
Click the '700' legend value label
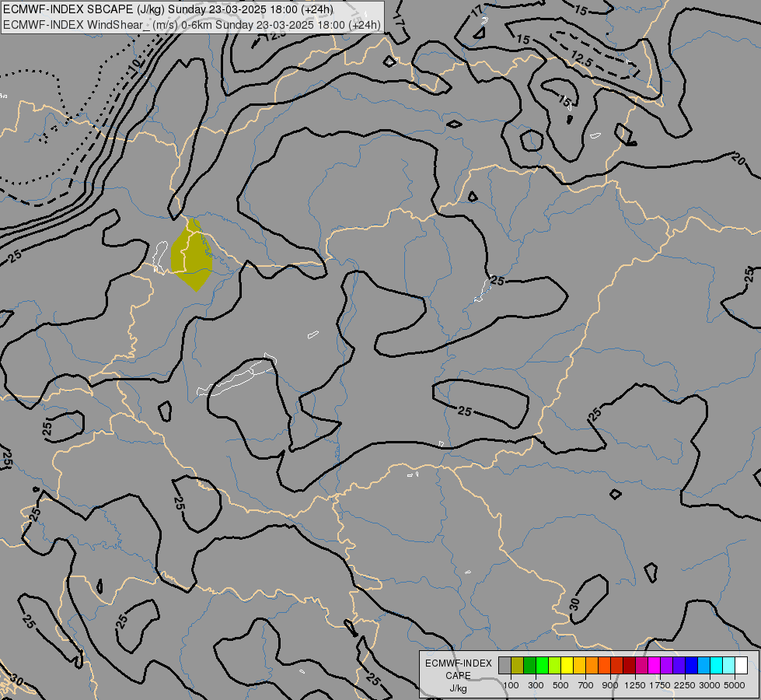(586, 685)
